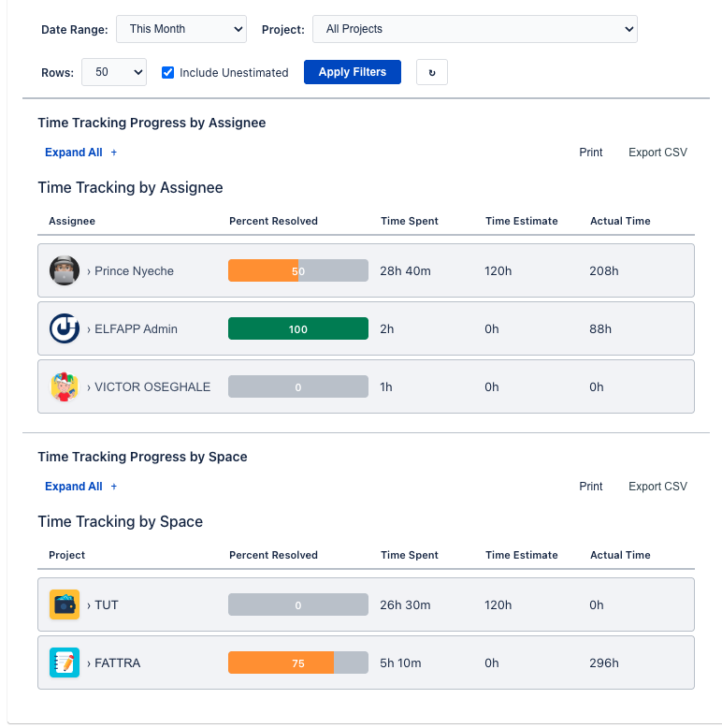Click TUT's 26h 30m time spent

pyautogui.click(x=405, y=605)
